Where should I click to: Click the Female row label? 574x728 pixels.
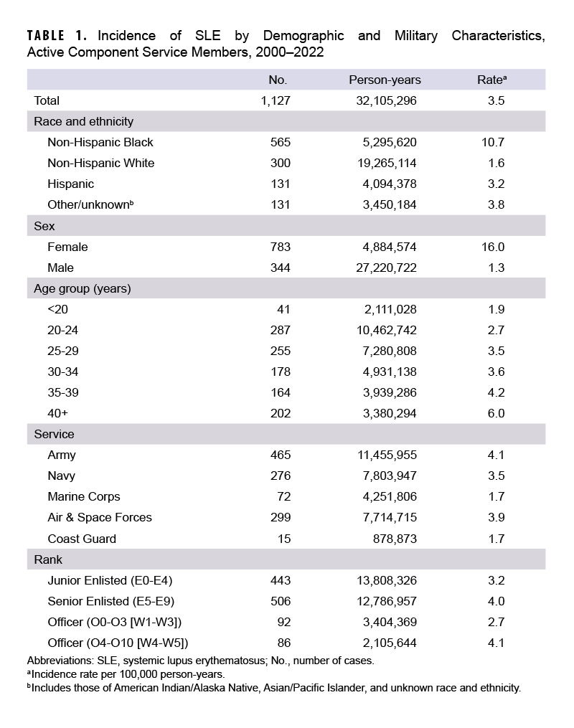(x=67, y=247)
